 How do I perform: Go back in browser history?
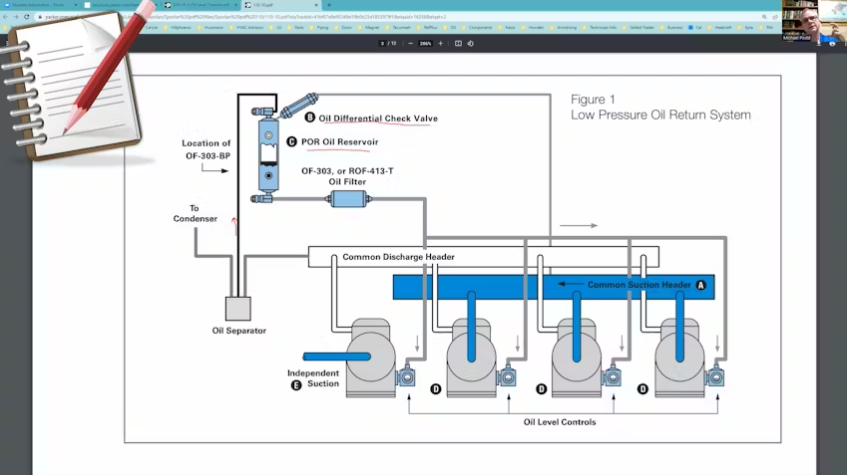coord(5,17)
